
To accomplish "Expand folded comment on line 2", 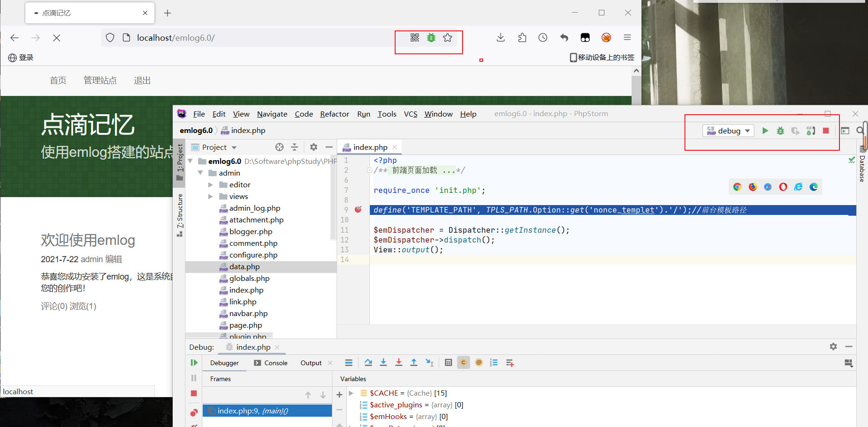I will click(x=369, y=170).
